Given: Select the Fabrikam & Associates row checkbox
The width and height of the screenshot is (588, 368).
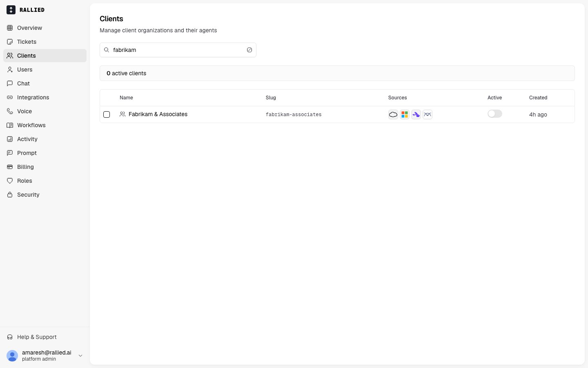Looking at the screenshot, I should click(107, 114).
